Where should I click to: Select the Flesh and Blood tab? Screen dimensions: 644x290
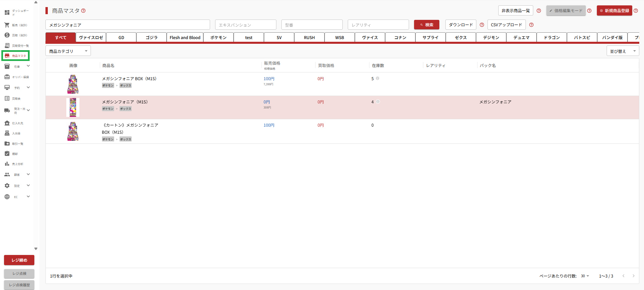coord(185,37)
